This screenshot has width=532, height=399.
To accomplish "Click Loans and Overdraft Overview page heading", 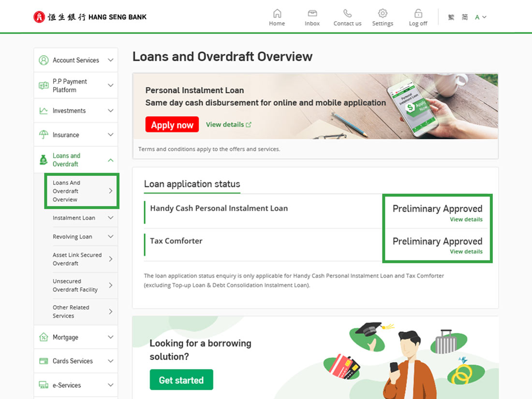I will point(222,57).
